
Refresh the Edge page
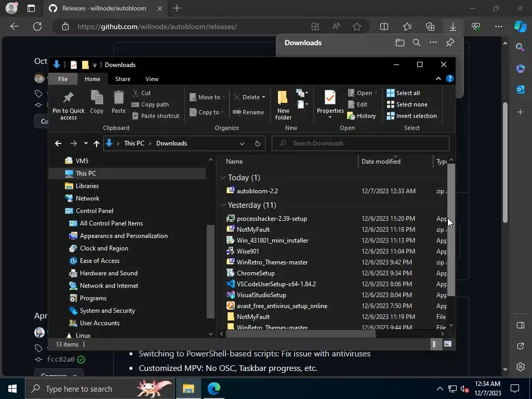37,26
